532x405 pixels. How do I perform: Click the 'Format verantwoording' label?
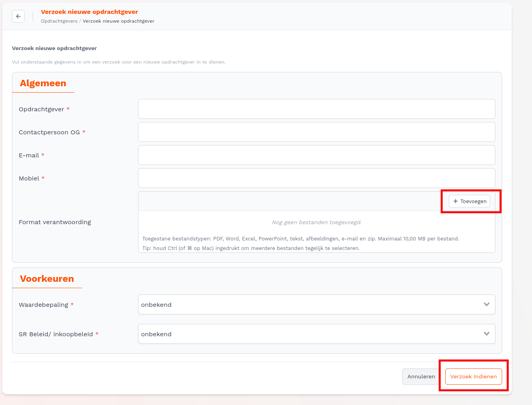pyautogui.click(x=55, y=222)
